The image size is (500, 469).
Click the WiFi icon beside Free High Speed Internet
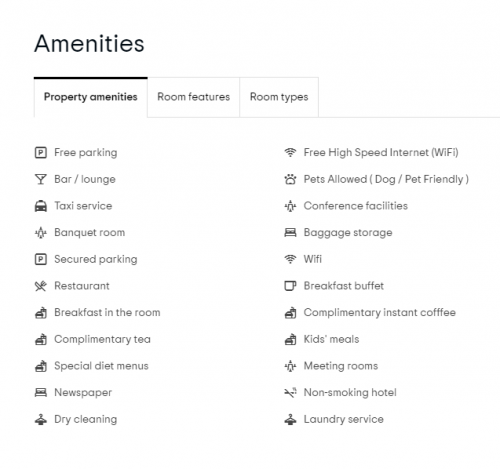click(x=290, y=153)
